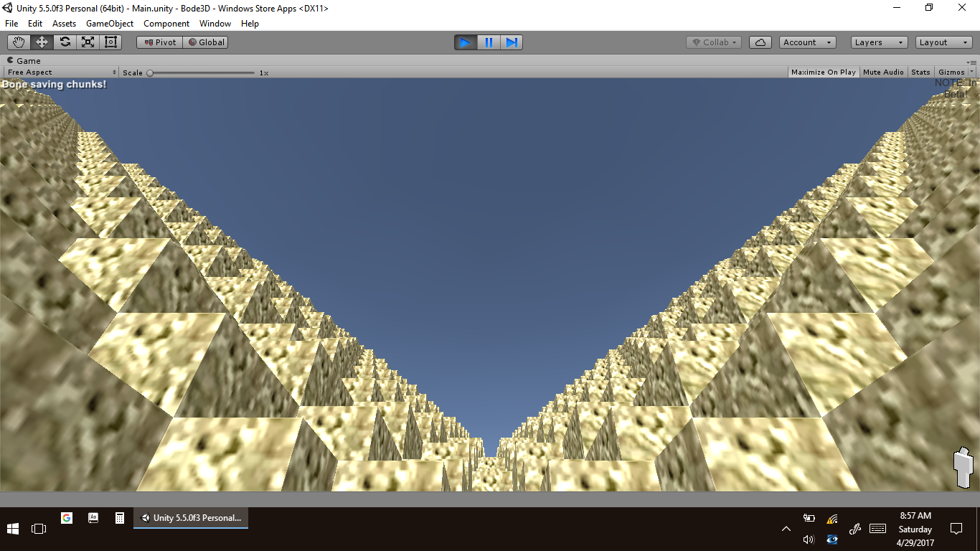The height and width of the screenshot is (551, 980).
Task: Select the Hand tool in toolbar
Action: (x=19, y=42)
